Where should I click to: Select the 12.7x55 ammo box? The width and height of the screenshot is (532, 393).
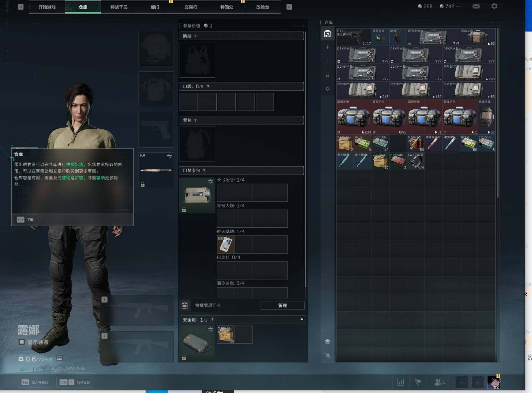(487, 143)
